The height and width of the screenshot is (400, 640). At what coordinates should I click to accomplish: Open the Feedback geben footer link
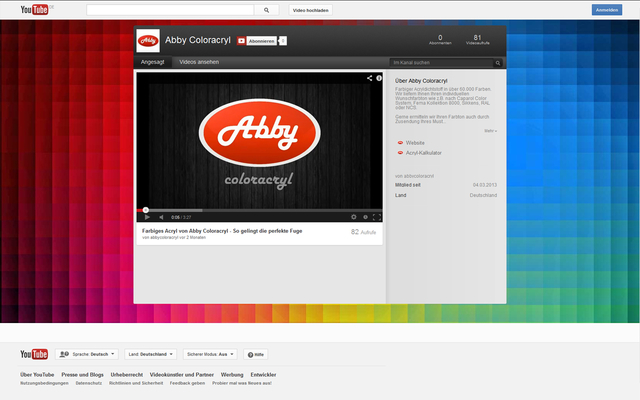coord(187,383)
